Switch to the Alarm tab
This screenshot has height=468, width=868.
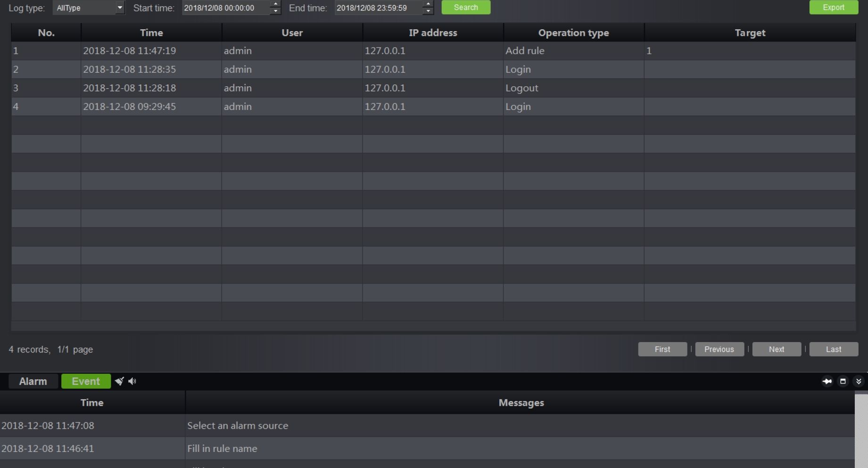(33, 381)
